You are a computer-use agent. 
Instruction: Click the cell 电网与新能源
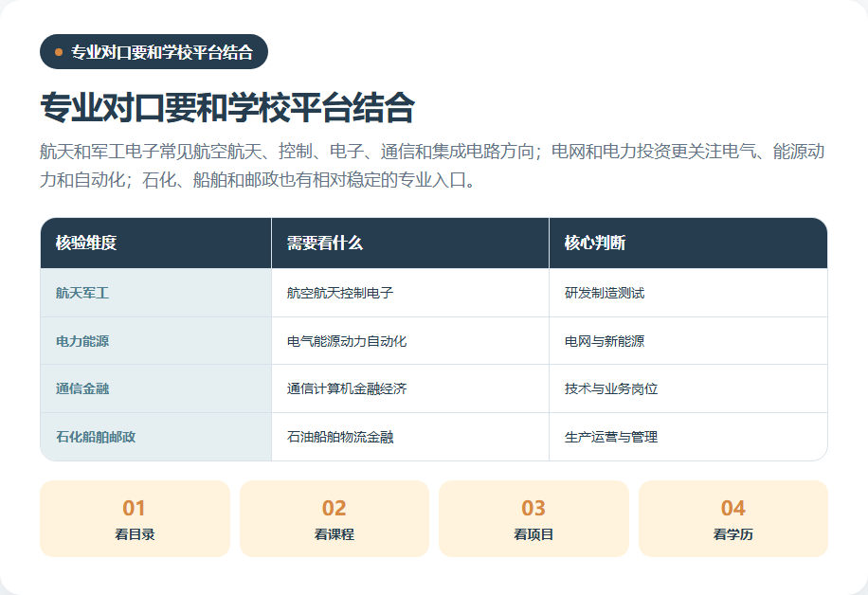688,341
